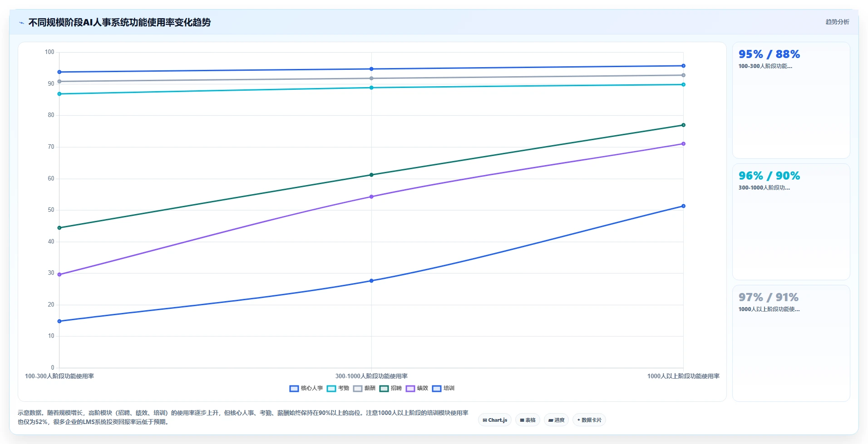The width and height of the screenshot is (868, 444).
Task: Open the 97% / 91% data card
Action: (x=791, y=343)
